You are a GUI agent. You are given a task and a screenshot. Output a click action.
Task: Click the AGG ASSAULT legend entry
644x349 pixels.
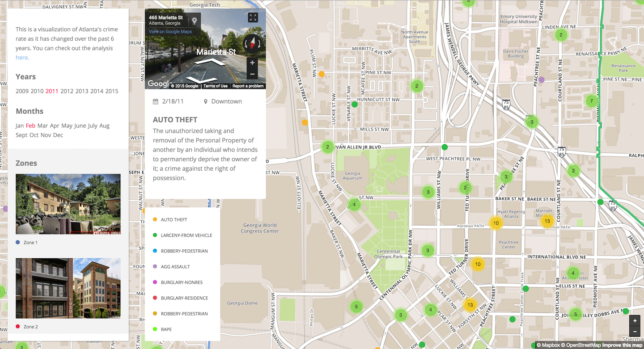[171, 266]
